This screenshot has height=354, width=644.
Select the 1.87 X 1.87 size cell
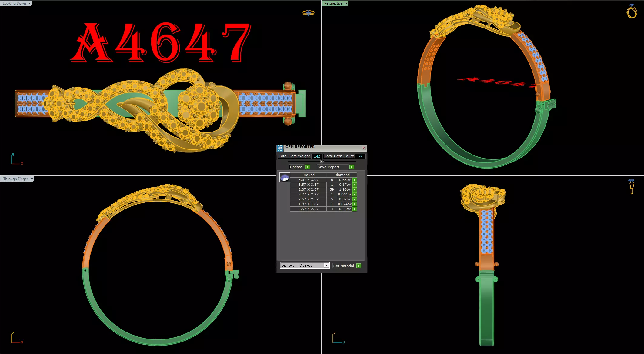(x=308, y=204)
